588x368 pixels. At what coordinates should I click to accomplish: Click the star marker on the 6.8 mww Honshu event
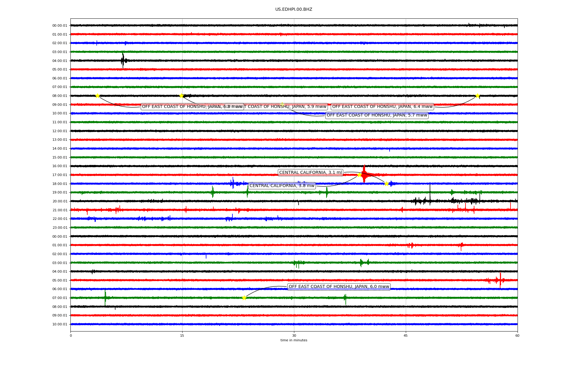97,96
